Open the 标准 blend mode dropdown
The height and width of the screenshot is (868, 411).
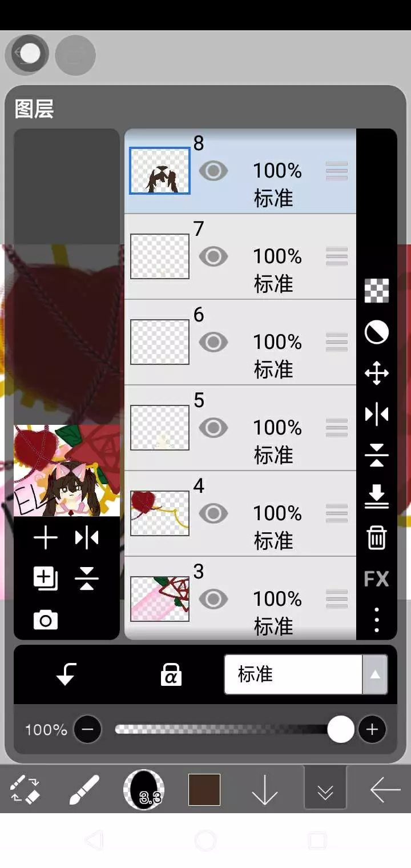pos(293,674)
